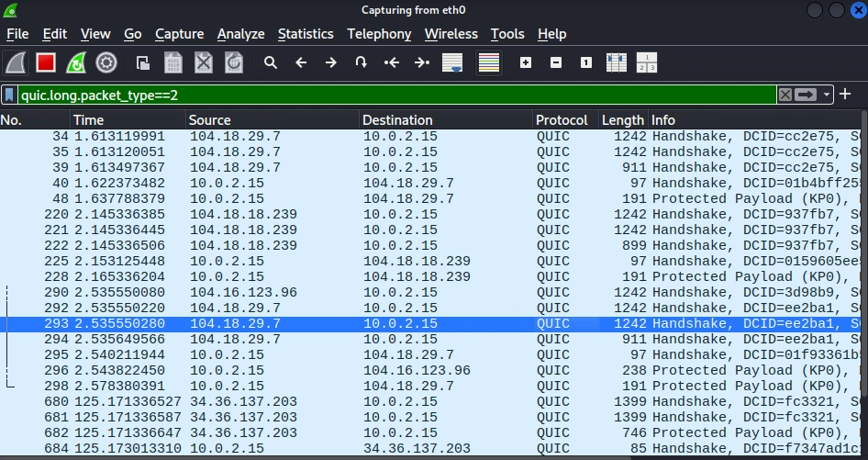The image size is (868, 460).
Task: Select packet 298 at time 2.578380391
Action: [430, 386]
